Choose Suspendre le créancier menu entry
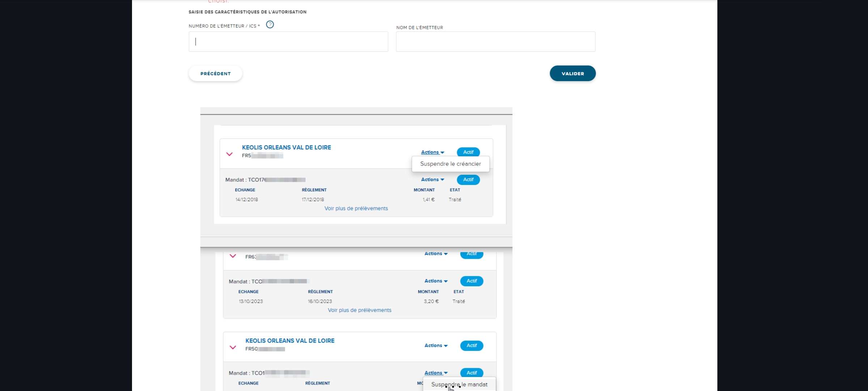Viewport: 868px width, 391px height. click(x=451, y=164)
